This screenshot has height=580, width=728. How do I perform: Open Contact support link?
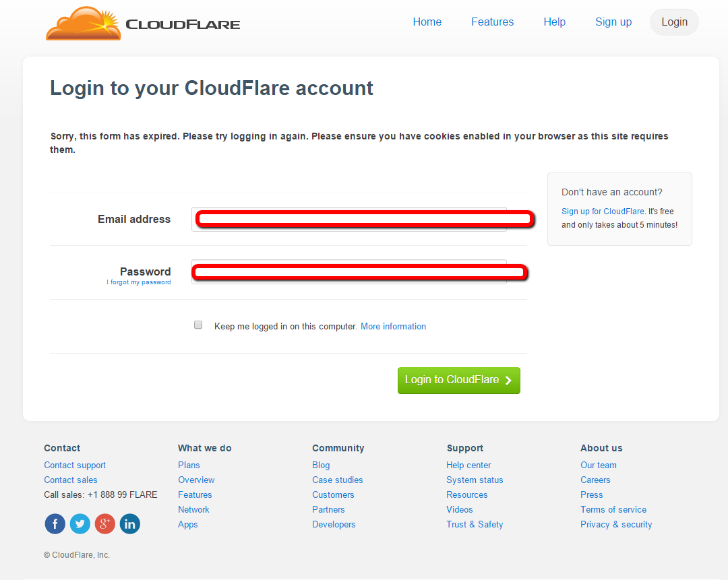pyautogui.click(x=75, y=465)
